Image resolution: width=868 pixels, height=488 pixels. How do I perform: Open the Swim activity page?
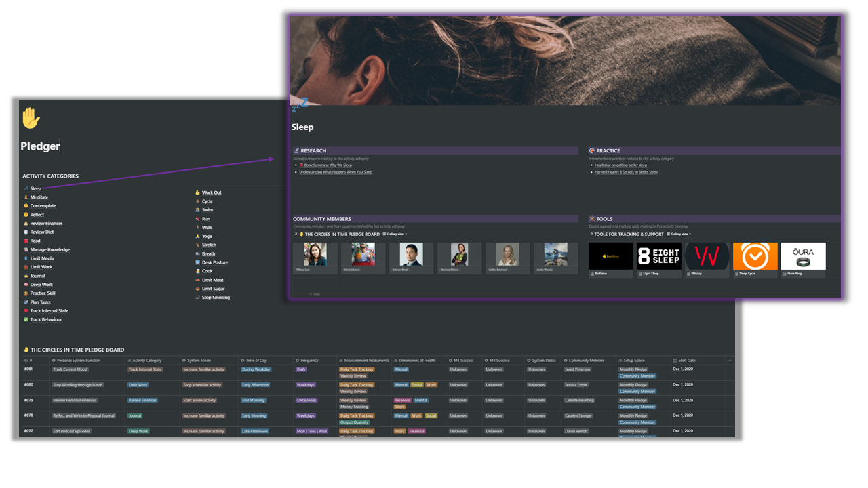(208, 210)
